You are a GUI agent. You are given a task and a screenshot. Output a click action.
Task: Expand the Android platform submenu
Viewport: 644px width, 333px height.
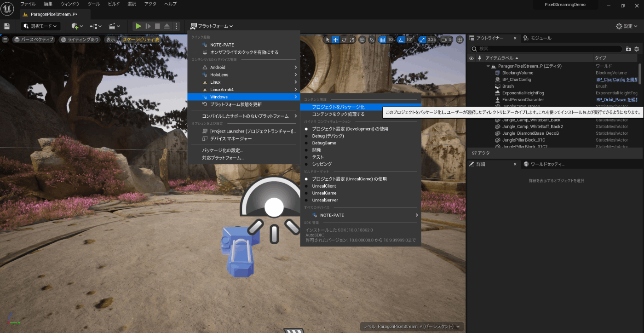coord(243,67)
